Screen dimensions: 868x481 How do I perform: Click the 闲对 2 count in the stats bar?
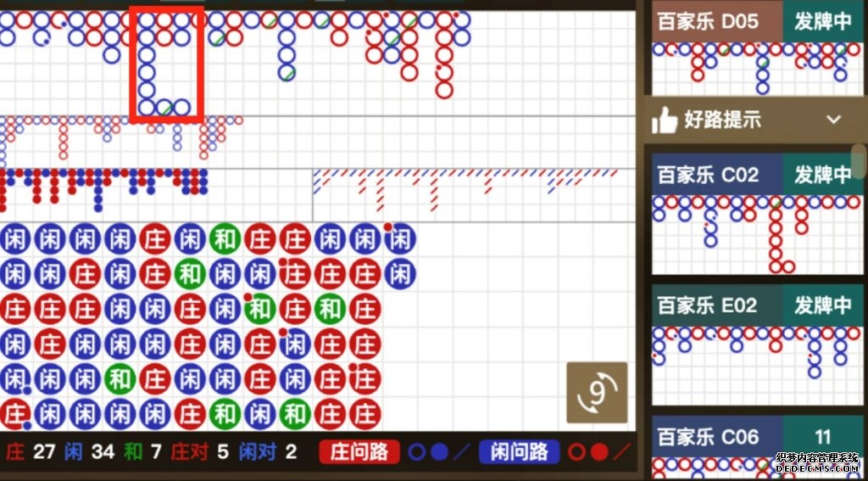click(269, 452)
